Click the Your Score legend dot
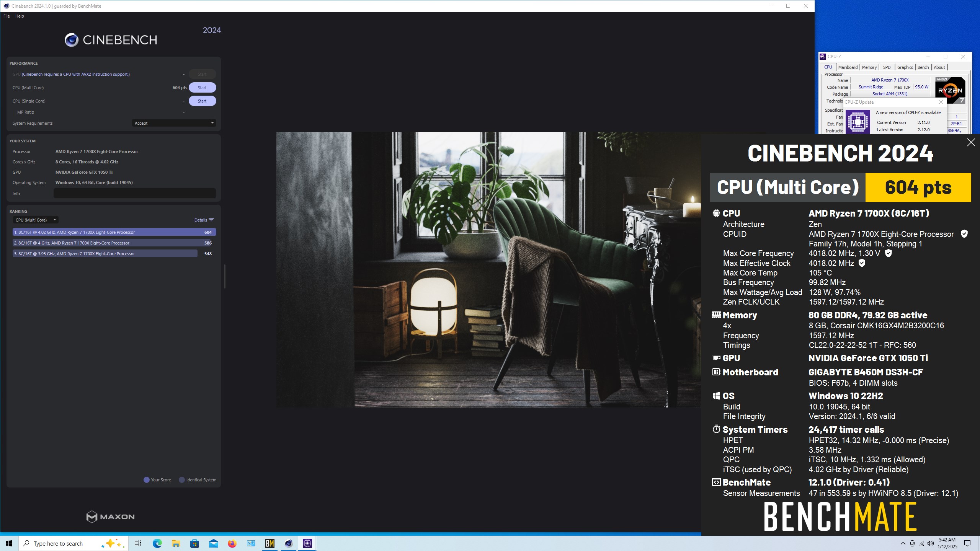 tap(146, 480)
